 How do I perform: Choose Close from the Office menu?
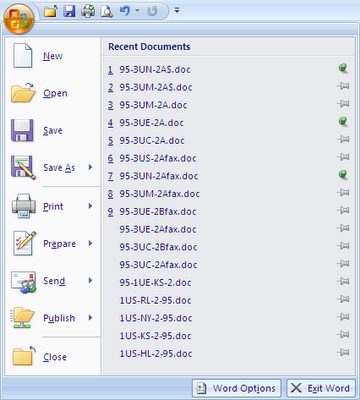tap(53, 357)
